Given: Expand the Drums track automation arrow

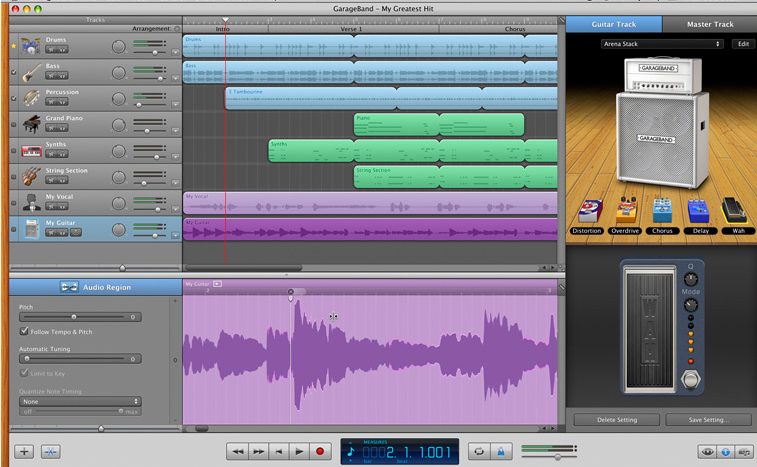Looking at the screenshot, I should 175,52.
